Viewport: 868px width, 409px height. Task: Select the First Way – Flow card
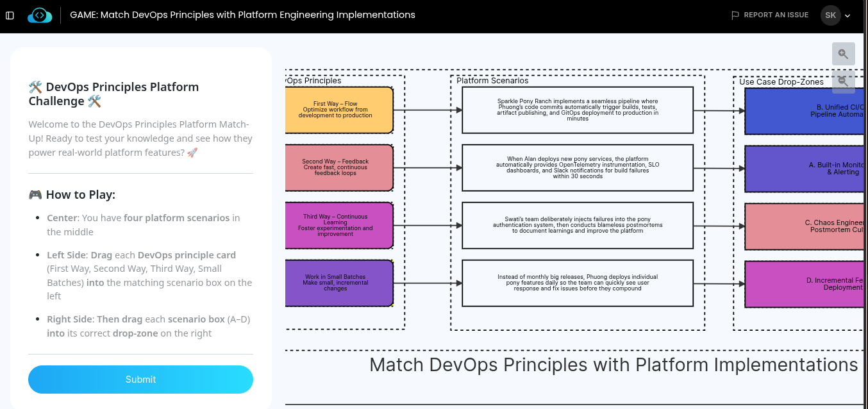[x=339, y=110]
